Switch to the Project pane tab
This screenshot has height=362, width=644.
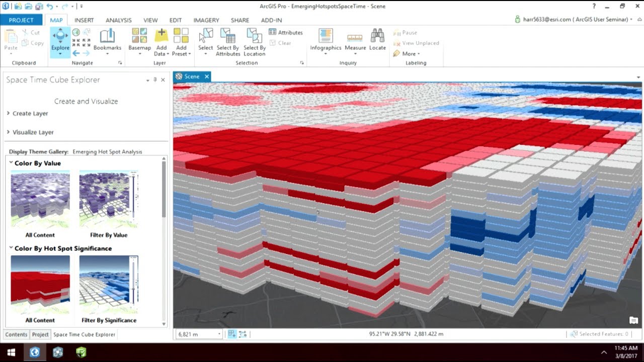click(x=40, y=334)
